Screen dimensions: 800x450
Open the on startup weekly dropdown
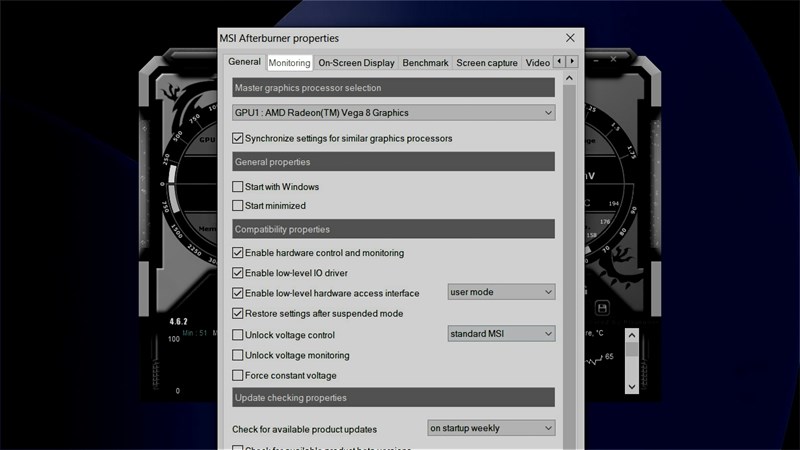(491, 428)
